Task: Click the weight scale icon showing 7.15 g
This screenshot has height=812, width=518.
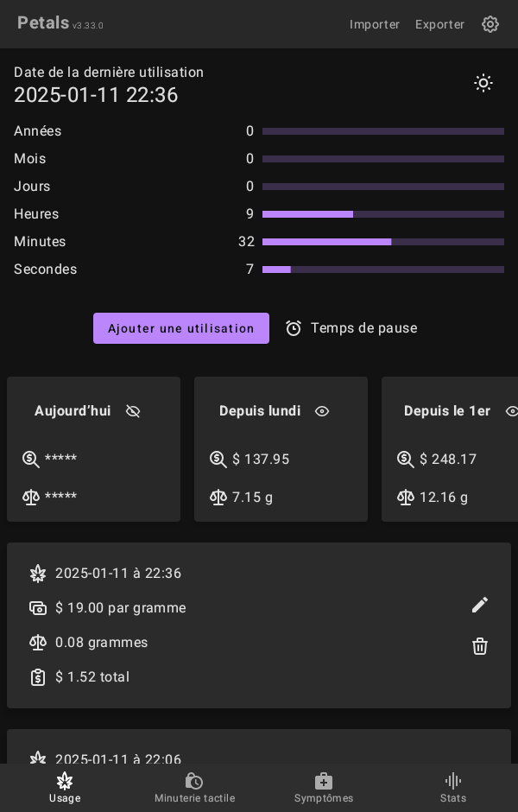Action: tap(218, 498)
